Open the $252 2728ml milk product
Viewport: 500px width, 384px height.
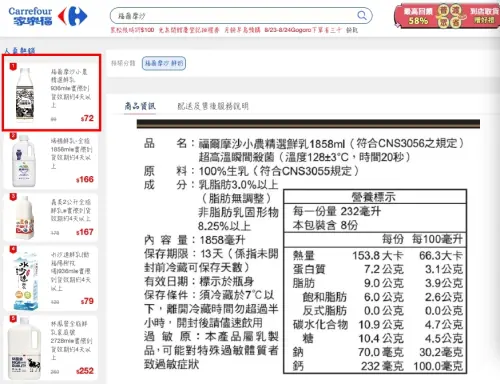[51, 348]
